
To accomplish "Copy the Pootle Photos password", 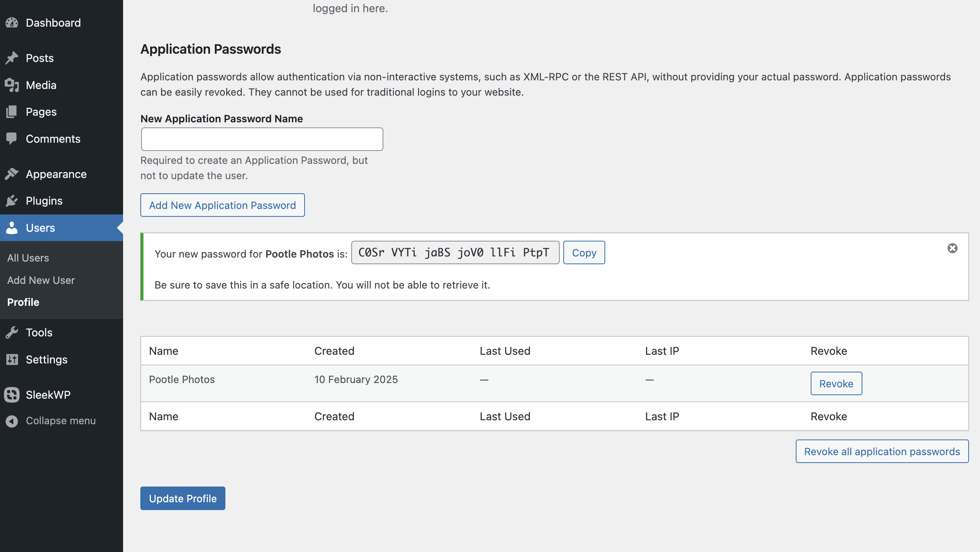I will [x=584, y=252].
